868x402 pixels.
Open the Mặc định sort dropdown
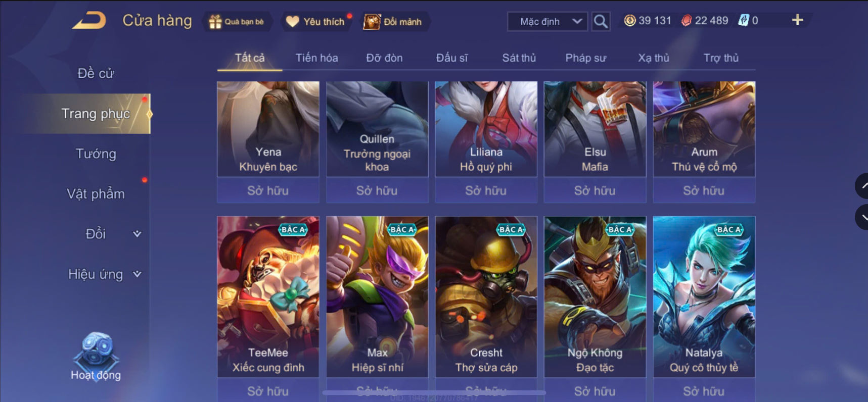tap(547, 22)
